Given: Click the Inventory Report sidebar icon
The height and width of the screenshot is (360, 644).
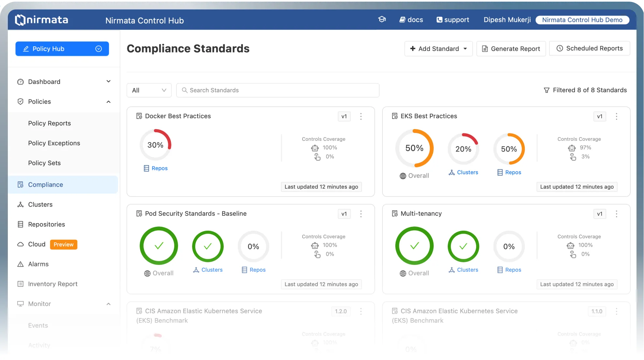Looking at the screenshot, I should [21, 284].
